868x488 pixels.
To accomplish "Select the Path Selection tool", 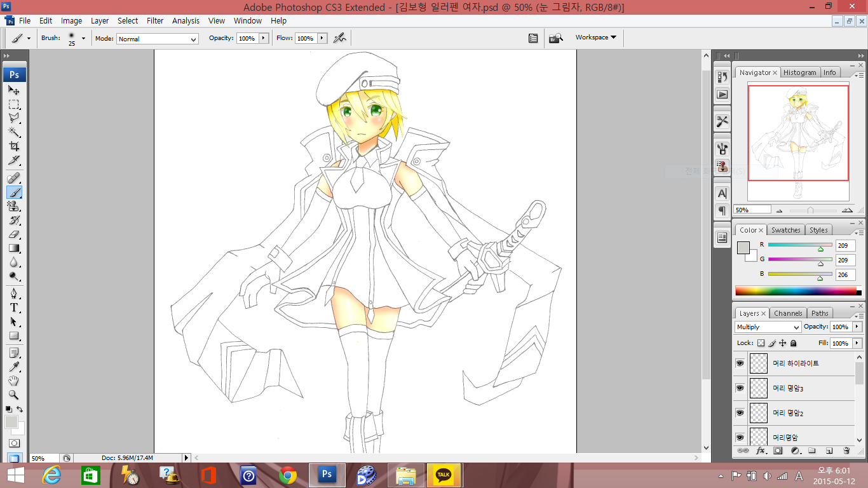I will [14, 322].
